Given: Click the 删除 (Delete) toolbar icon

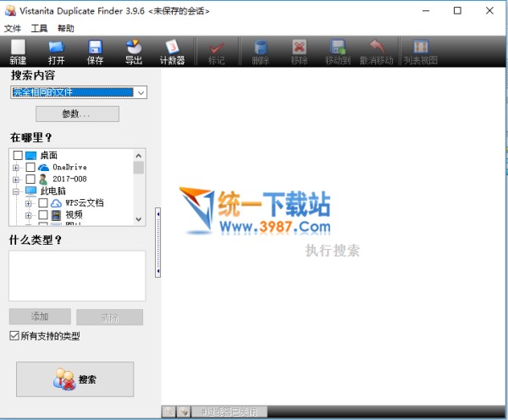Looking at the screenshot, I should click(261, 52).
